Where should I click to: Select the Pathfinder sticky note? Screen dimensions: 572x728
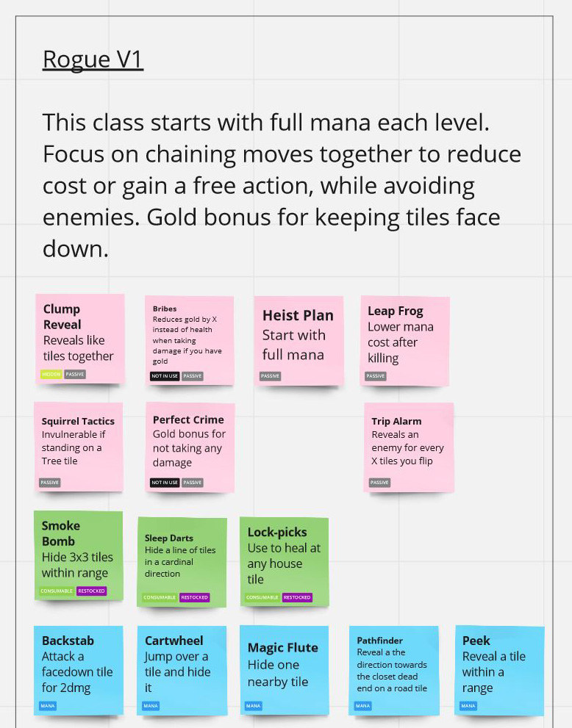point(393,666)
